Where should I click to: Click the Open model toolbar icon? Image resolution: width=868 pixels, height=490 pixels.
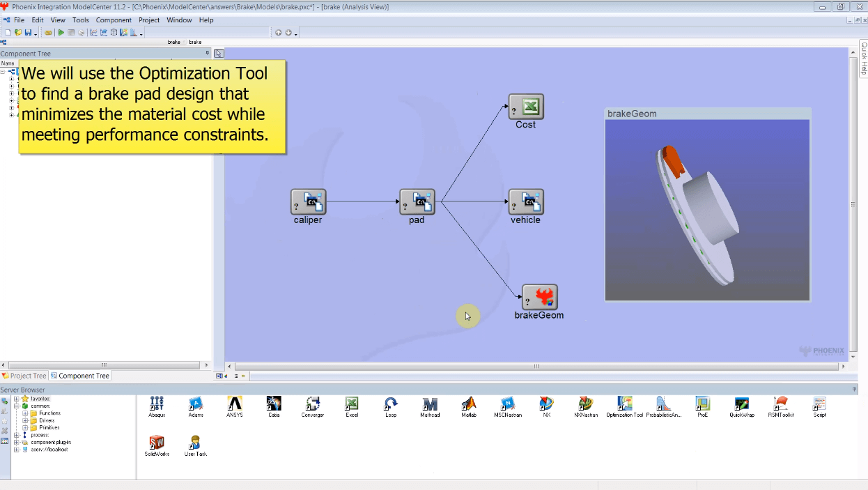tap(17, 33)
